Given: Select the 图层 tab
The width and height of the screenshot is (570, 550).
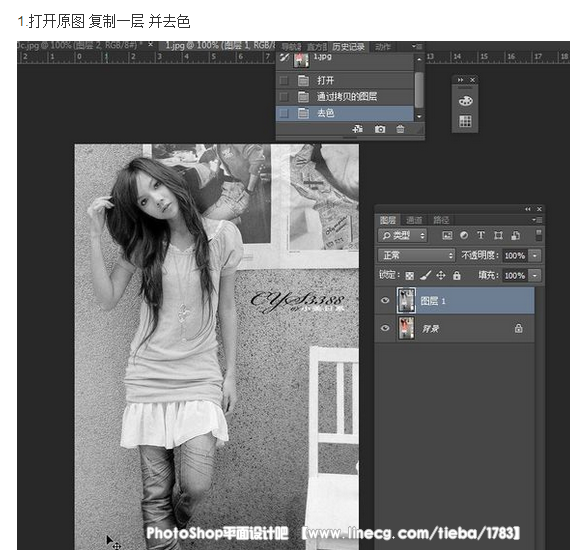Looking at the screenshot, I should pos(388,220).
